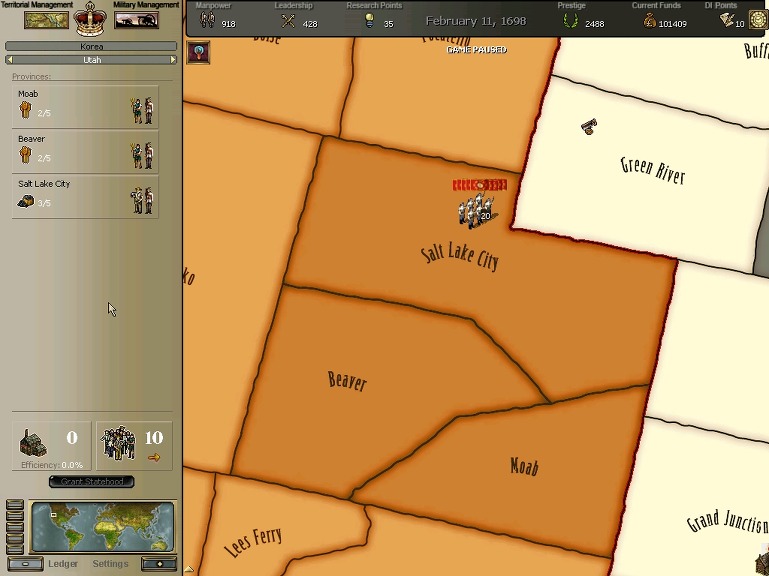Screen dimensions: 769x576
Task: Click the world minimap
Action: click(x=102, y=527)
